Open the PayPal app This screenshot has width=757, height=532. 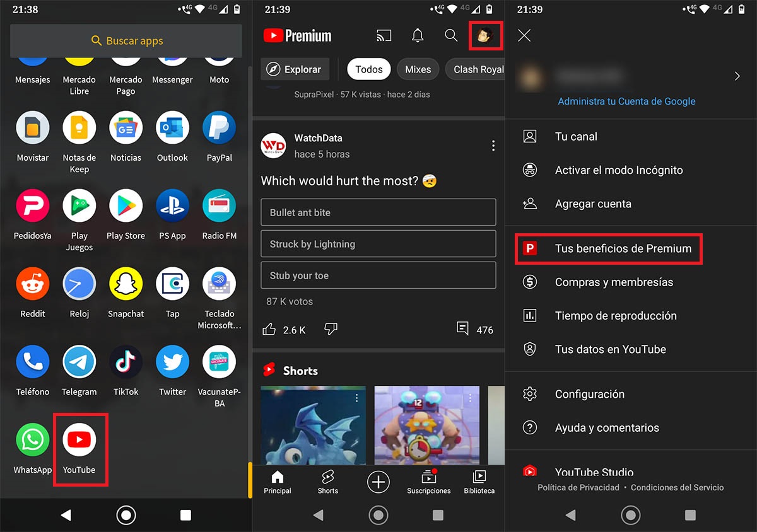click(219, 128)
